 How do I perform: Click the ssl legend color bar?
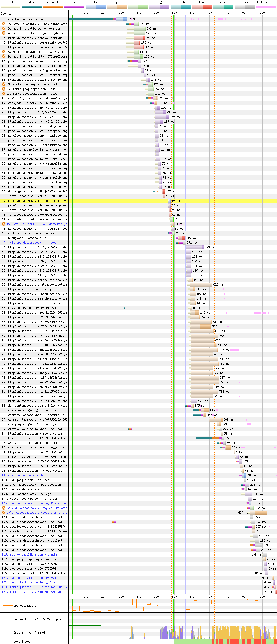click(x=74, y=7)
